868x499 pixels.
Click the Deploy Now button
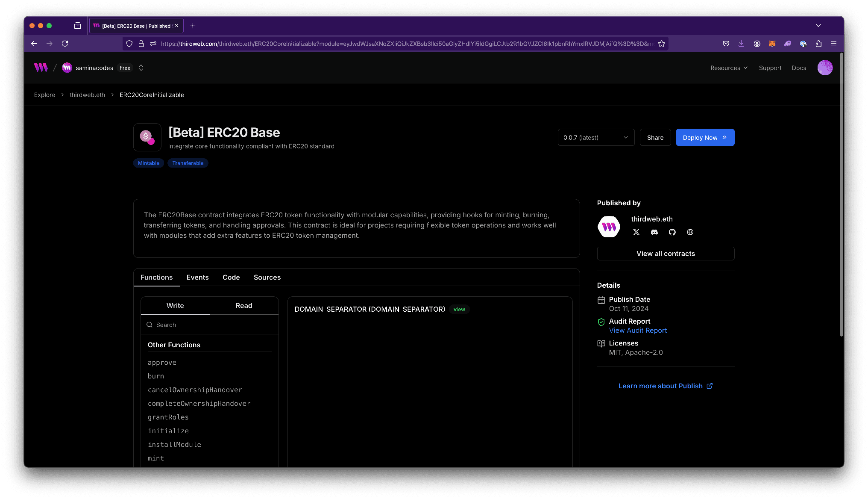point(705,137)
